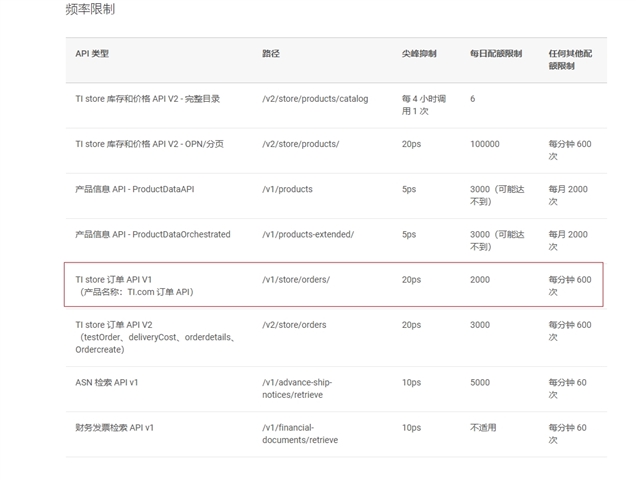Click the 不适用 daily quota cell
Image resolution: width=636 pixels, height=480 pixels.
click(483, 427)
